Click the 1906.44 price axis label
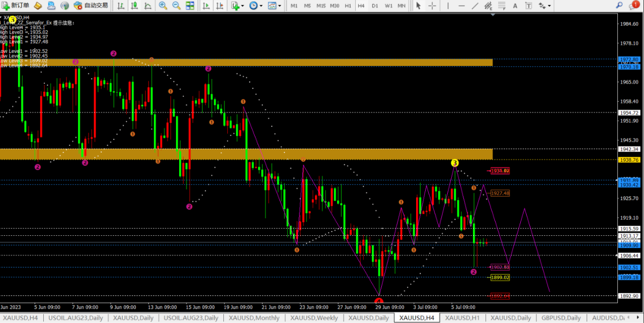Screen dimensions: 644x323 click(x=629, y=255)
